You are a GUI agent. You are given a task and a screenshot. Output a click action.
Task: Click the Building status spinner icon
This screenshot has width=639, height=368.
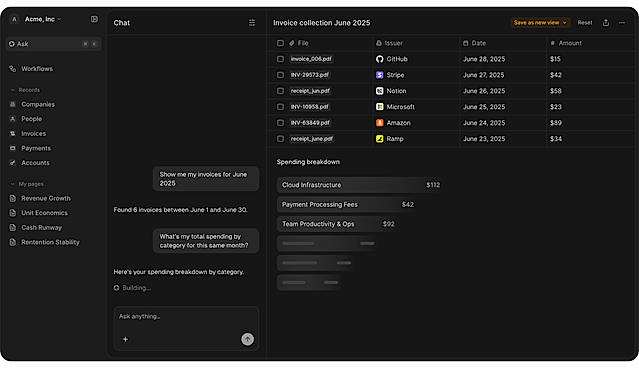117,288
